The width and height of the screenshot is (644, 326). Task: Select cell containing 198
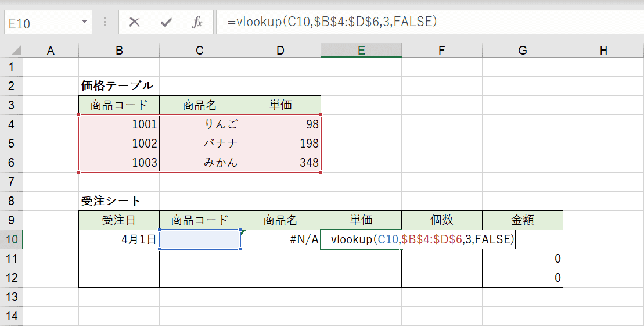[x=280, y=144]
